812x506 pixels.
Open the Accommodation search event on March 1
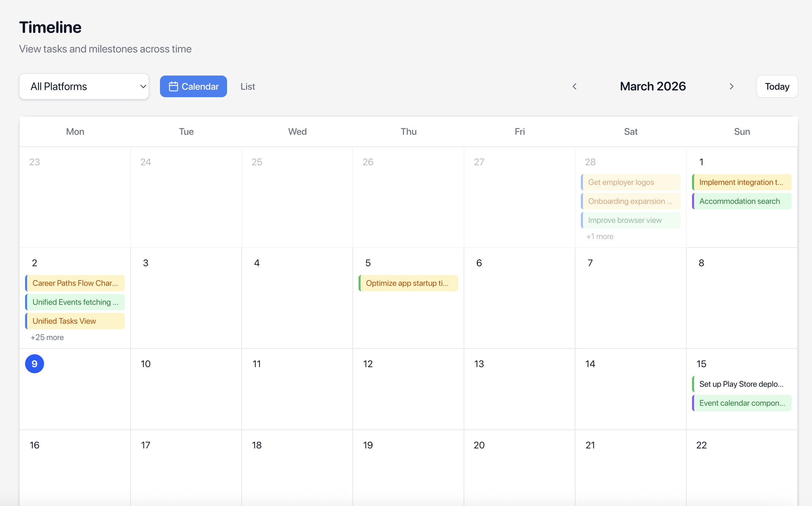pos(741,201)
